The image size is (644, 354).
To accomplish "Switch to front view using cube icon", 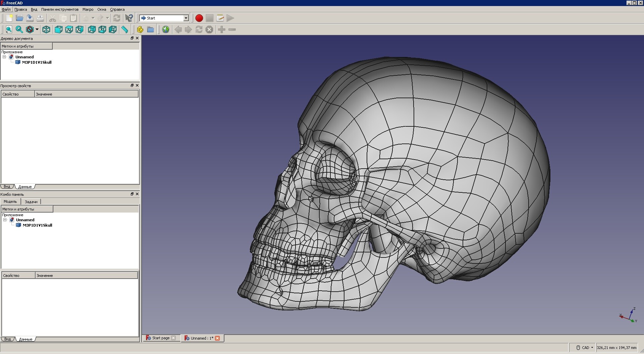I will (58, 29).
